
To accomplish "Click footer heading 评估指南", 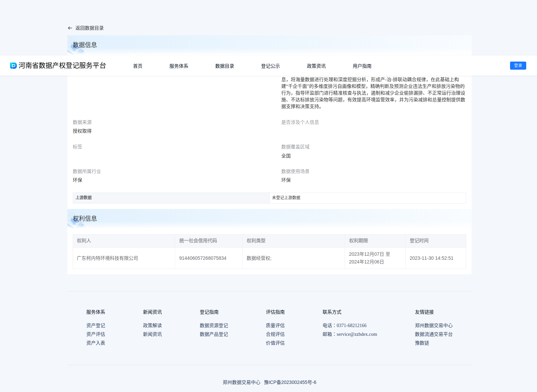I will pyautogui.click(x=275, y=312).
